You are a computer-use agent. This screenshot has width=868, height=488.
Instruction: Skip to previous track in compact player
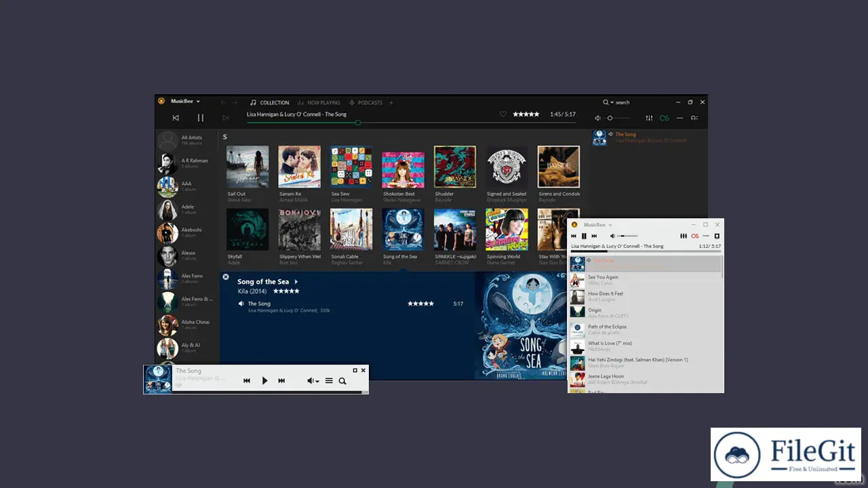pyautogui.click(x=574, y=236)
